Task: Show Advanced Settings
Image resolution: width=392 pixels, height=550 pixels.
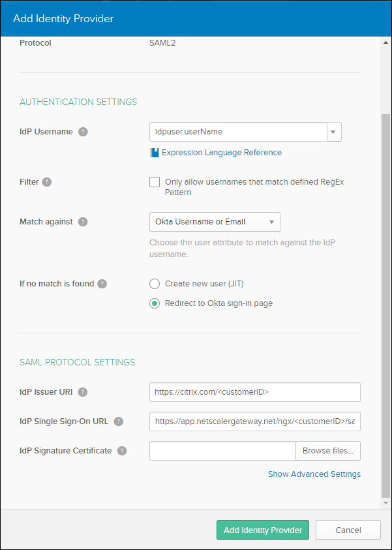Action: 314,474
